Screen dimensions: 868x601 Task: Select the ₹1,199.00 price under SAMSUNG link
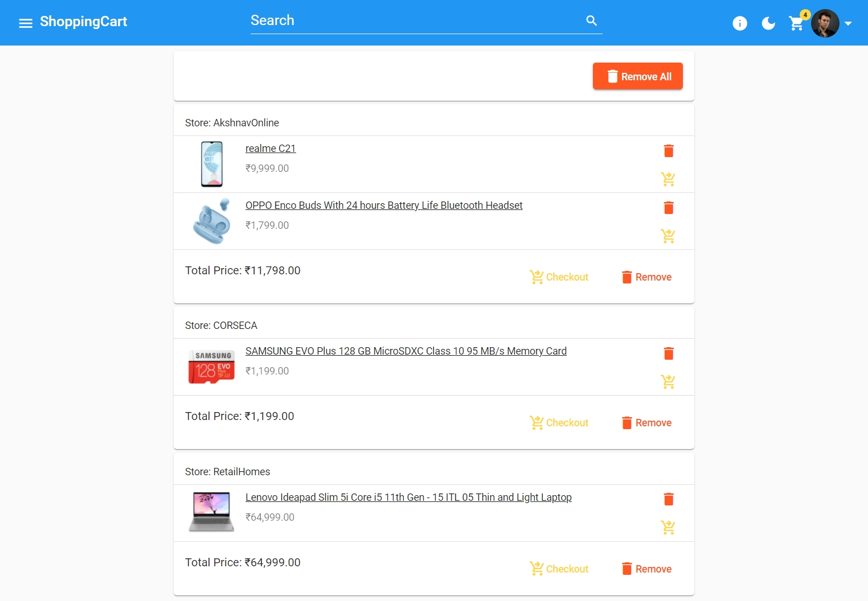point(267,371)
